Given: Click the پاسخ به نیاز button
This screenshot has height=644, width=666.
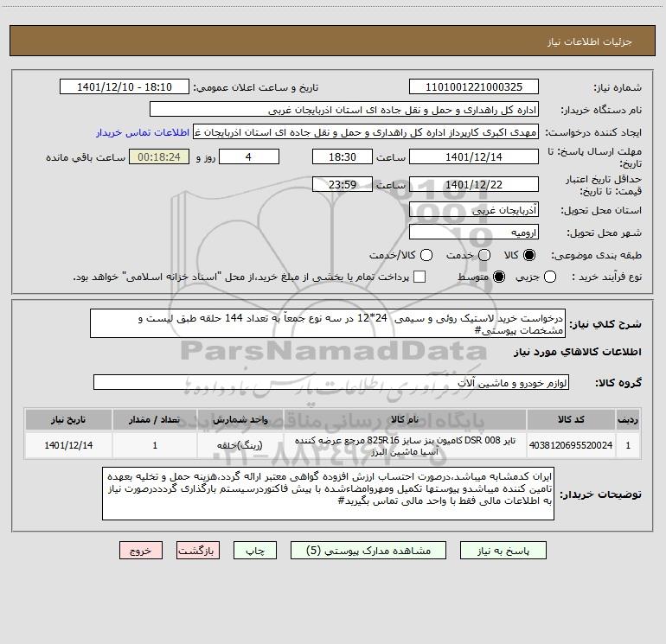Looking at the screenshot, I should (503, 551).
